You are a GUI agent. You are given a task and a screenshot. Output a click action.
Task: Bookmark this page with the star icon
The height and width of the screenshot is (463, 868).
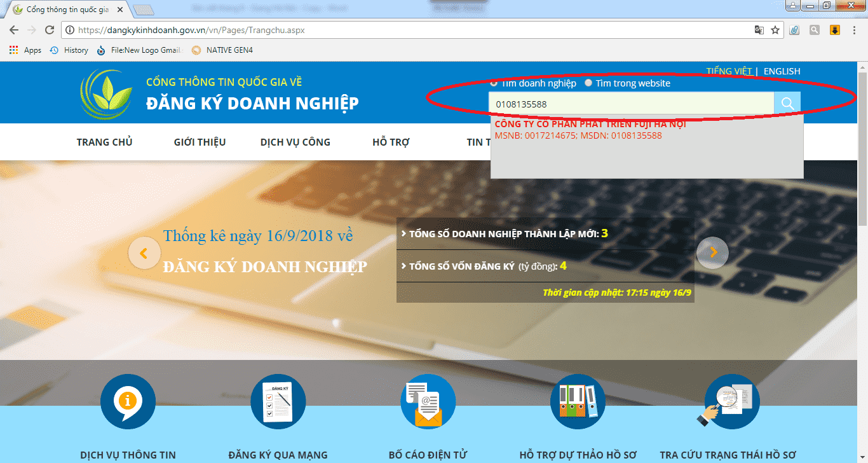pos(775,30)
